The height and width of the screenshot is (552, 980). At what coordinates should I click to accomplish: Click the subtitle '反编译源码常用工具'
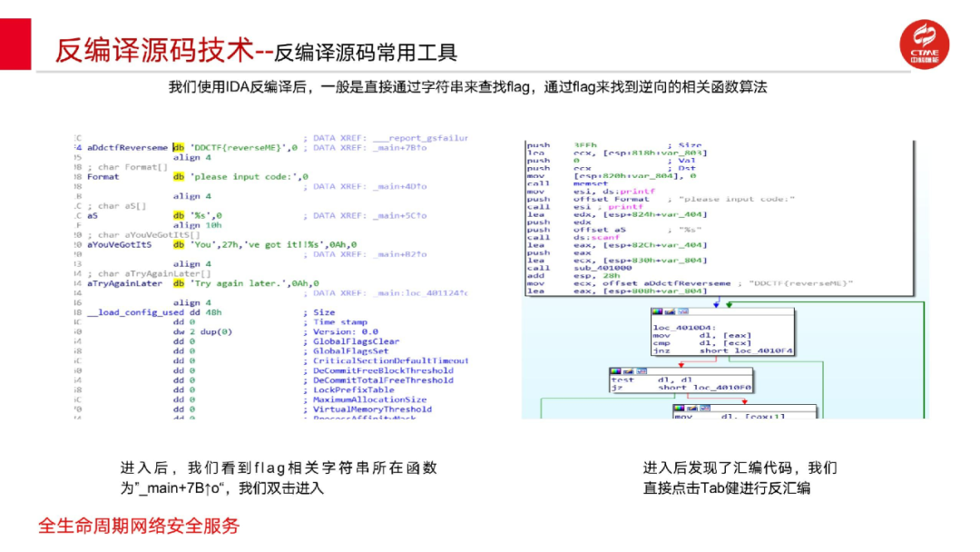[366, 53]
